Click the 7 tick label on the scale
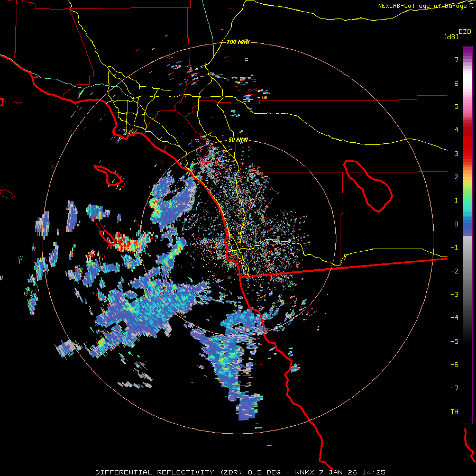This screenshot has width=476, height=476. tap(456, 59)
